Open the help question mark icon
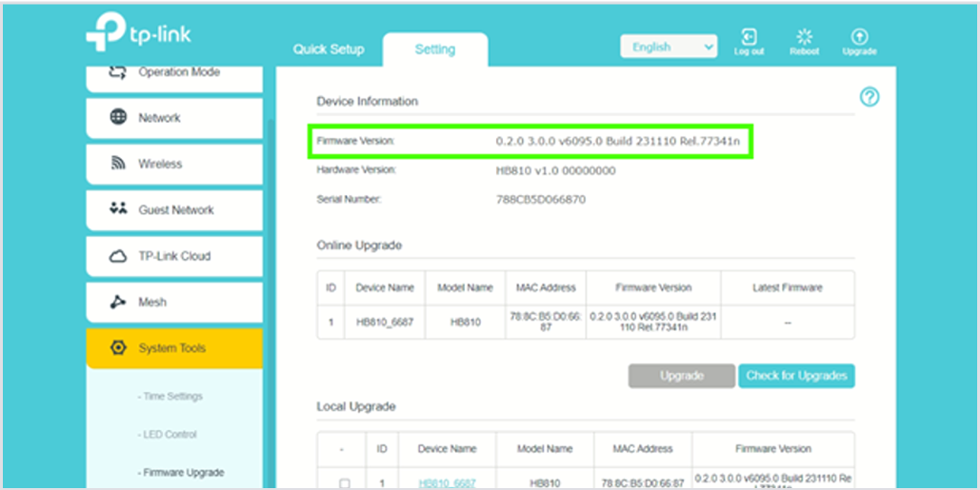 point(870,97)
